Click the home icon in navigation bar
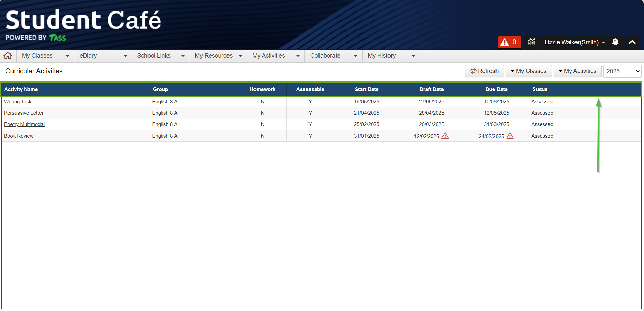The height and width of the screenshot is (311, 644). pos(8,56)
